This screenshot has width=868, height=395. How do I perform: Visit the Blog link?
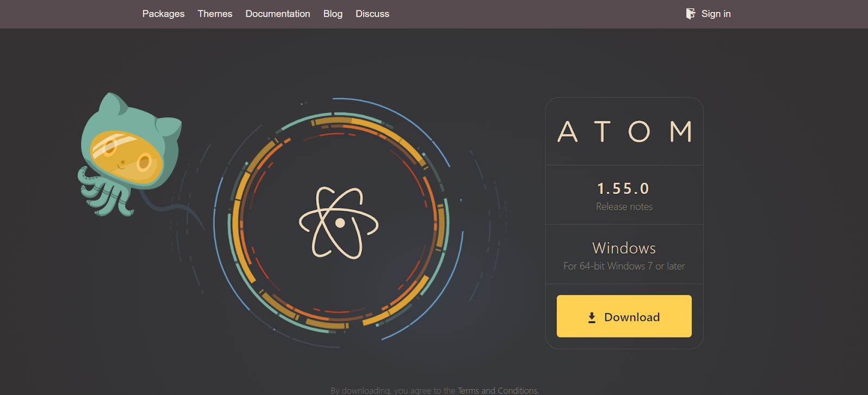[x=333, y=14]
